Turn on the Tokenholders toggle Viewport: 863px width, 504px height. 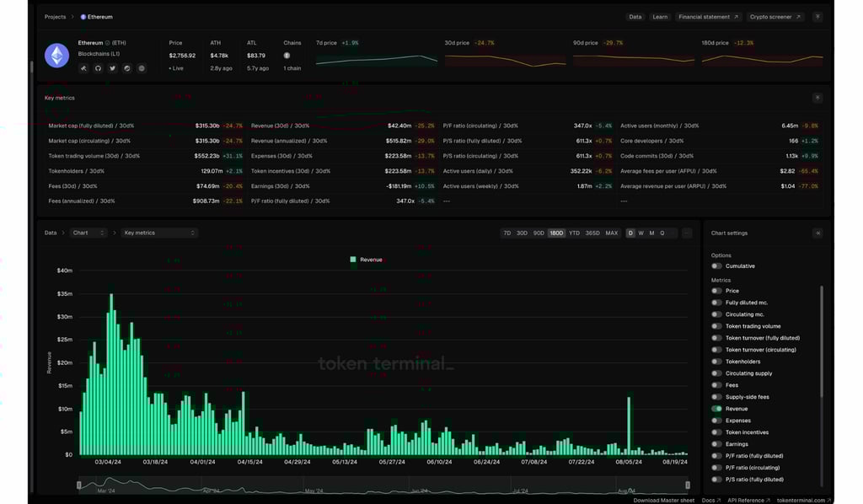(x=716, y=362)
